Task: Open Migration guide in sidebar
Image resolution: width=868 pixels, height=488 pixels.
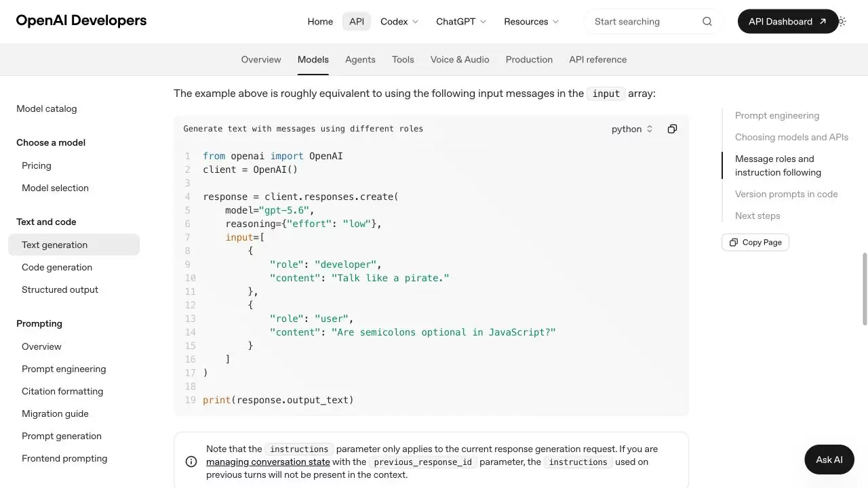Action: (55, 414)
